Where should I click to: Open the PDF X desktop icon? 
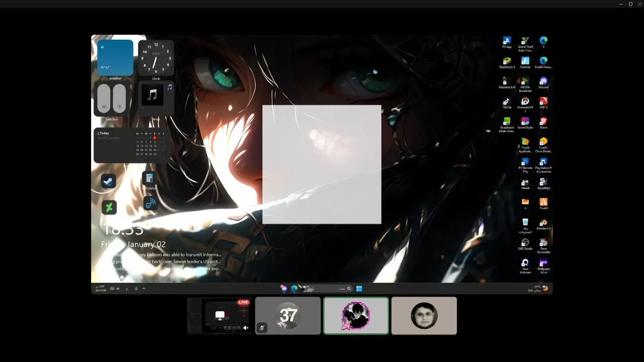click(543, 103)
